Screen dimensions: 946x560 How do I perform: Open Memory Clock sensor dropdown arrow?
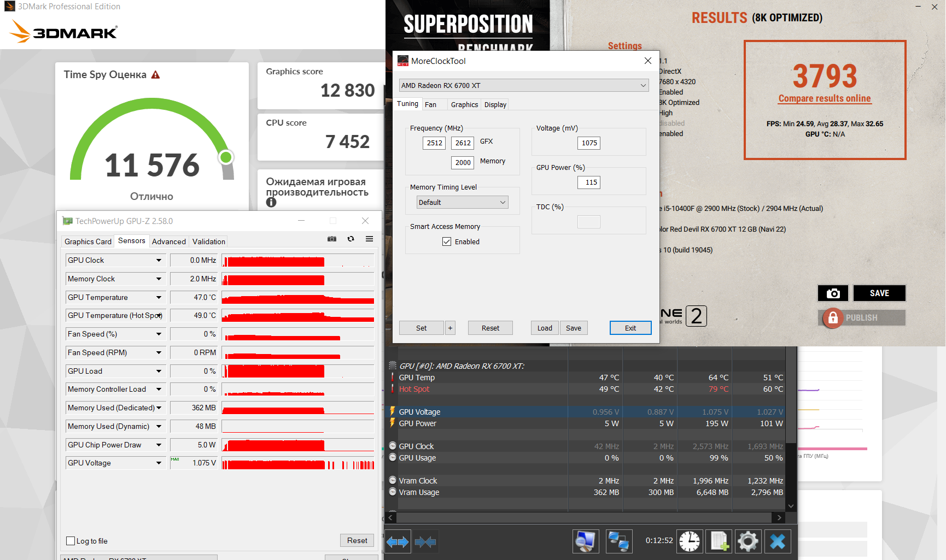159,279
